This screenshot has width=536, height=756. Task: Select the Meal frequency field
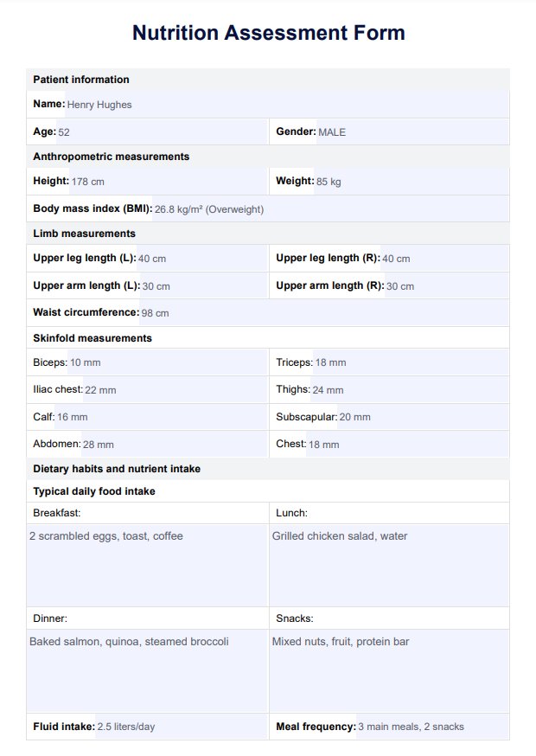432,727
